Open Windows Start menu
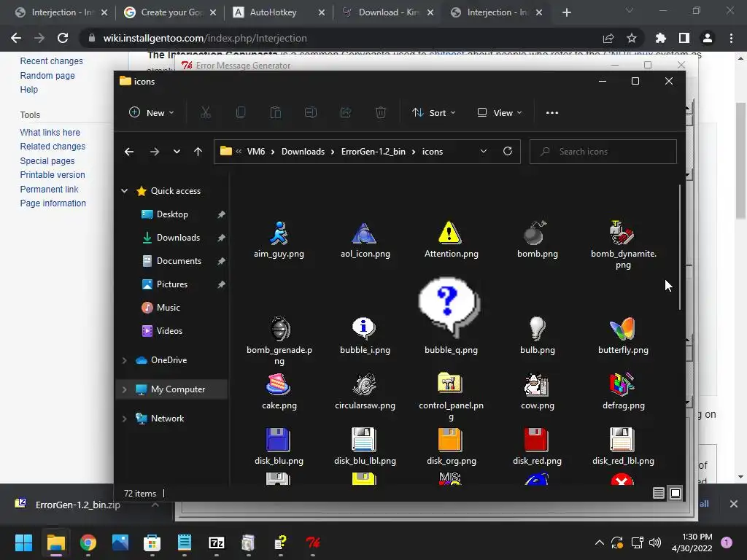The height and width of the screenshot is (560, 747). tap(23, 542)
